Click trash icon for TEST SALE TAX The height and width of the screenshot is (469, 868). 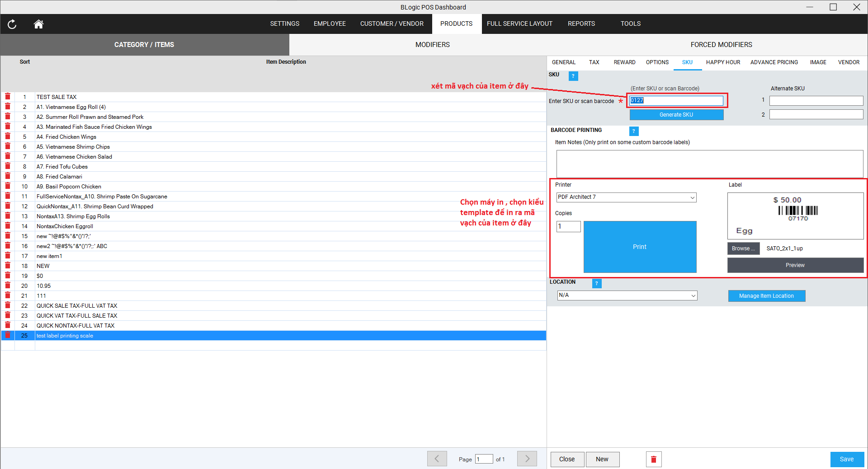point(8,97)
